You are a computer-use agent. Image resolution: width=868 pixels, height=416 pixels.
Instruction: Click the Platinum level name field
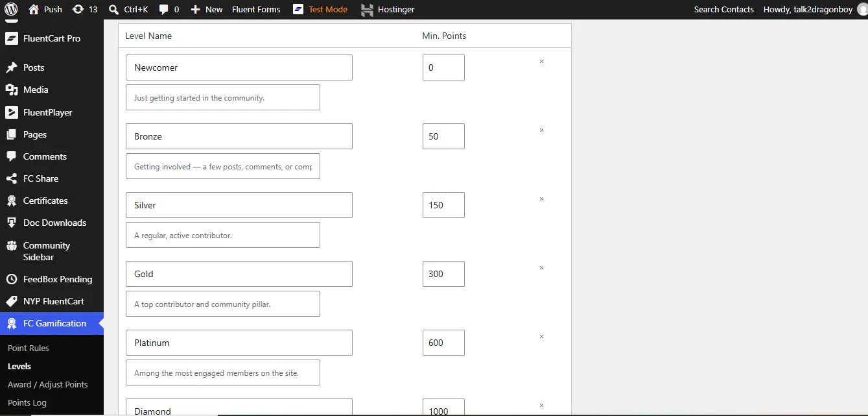(239, 343)
